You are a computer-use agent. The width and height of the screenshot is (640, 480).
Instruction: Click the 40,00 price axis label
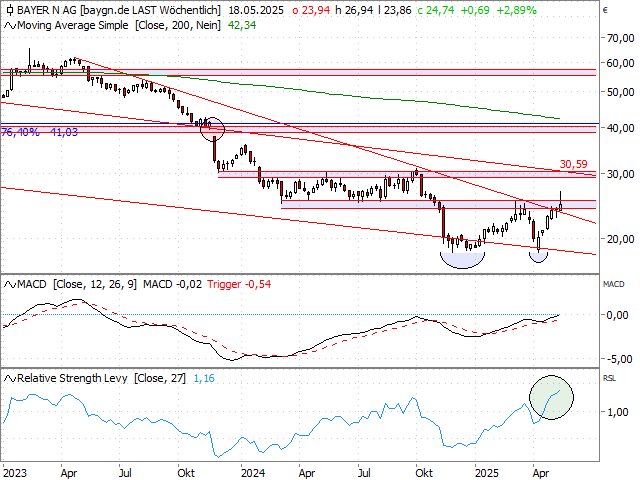click(621, 128)
